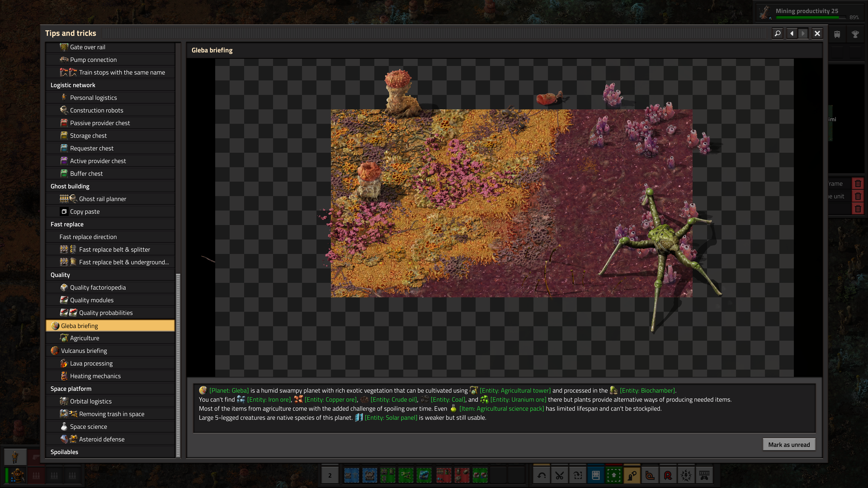Delete the 'frame' row with its trash icon
Viewport: 868px width, 488px height.
coord(858,183)
